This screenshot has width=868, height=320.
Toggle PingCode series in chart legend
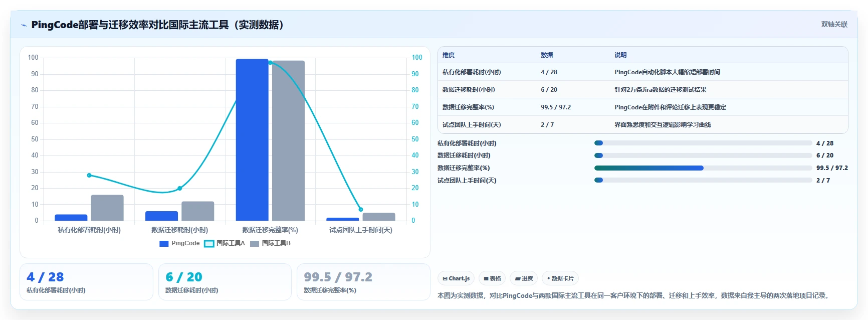179,243
